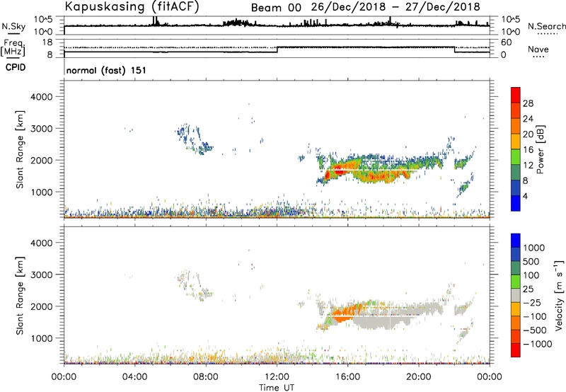
Task: Click the "60" tick on Nave axis
Action: (x=506, y=42)
